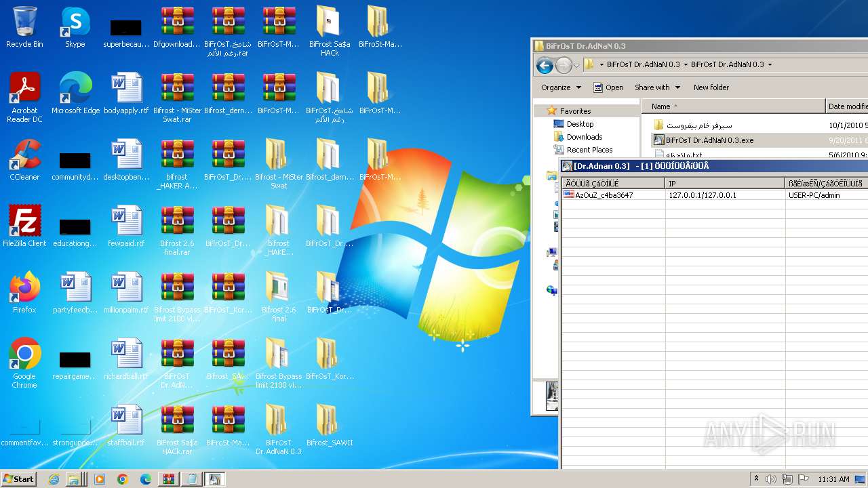Click the Bifrost Dr.Adnan 0.3 title bar
The height and width of the screenshot is (488, 868).
[x=714, y=166]
